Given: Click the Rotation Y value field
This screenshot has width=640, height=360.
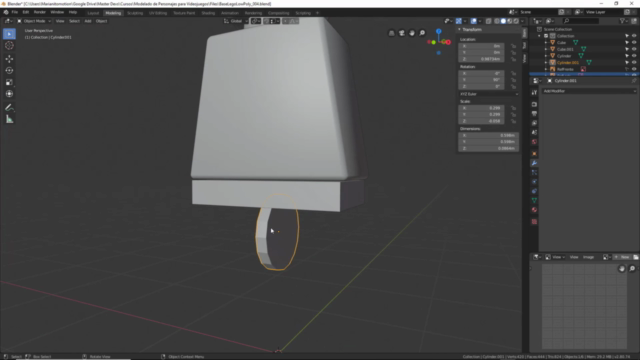Looking at the screenshot, I should click(x=481, y=80).
